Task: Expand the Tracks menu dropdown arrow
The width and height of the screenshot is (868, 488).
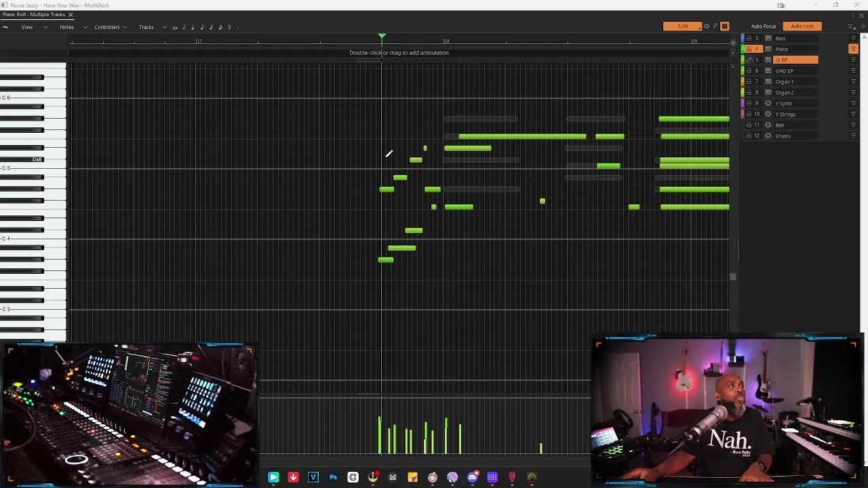Action: click(165, 27)
